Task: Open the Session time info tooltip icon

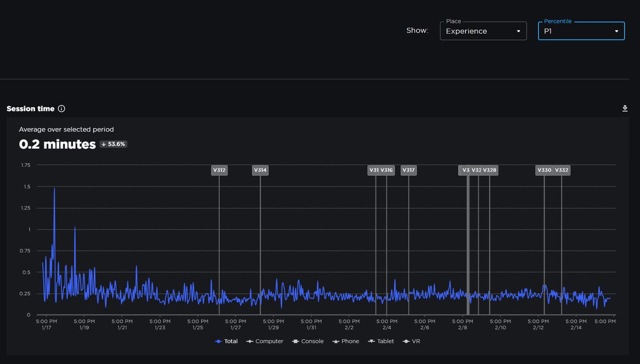Action: (x=61, y=109)
